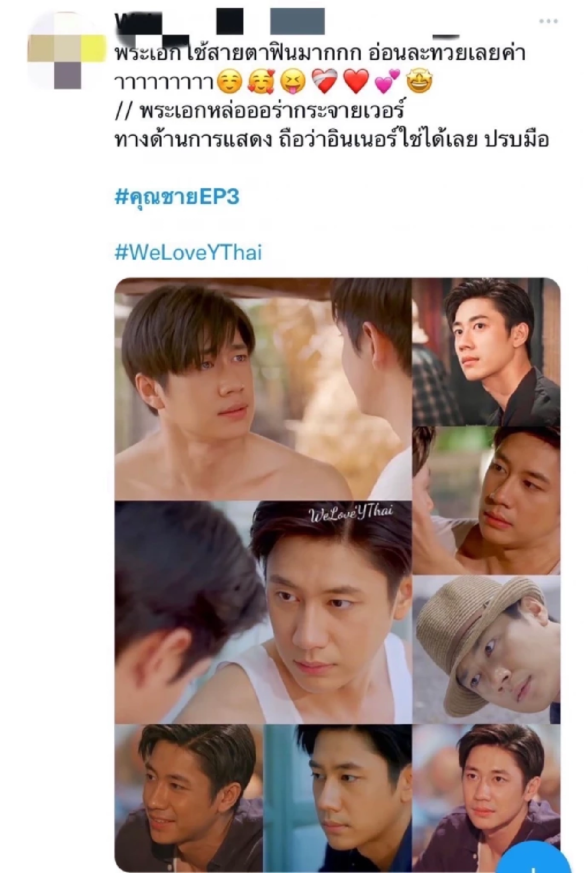Open the hashtag #WeLoveYThai
Screen dimensions: 588x873
tap(188, 252)
